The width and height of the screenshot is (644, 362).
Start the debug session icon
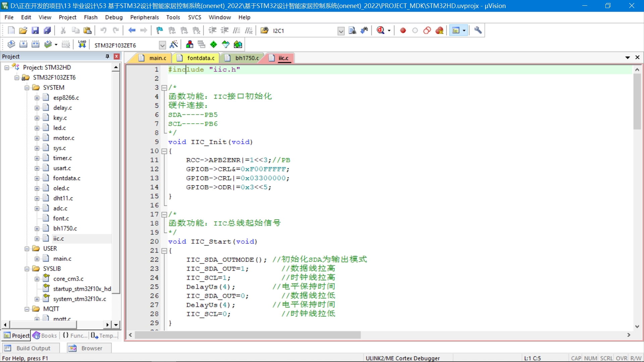point(380,31)
